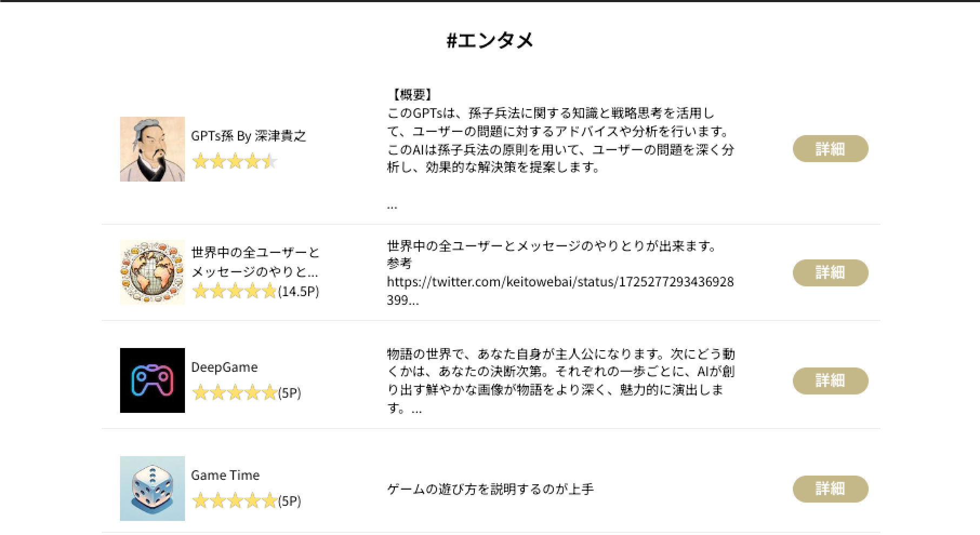Click the #エンタメ category heading

point(490,41)
